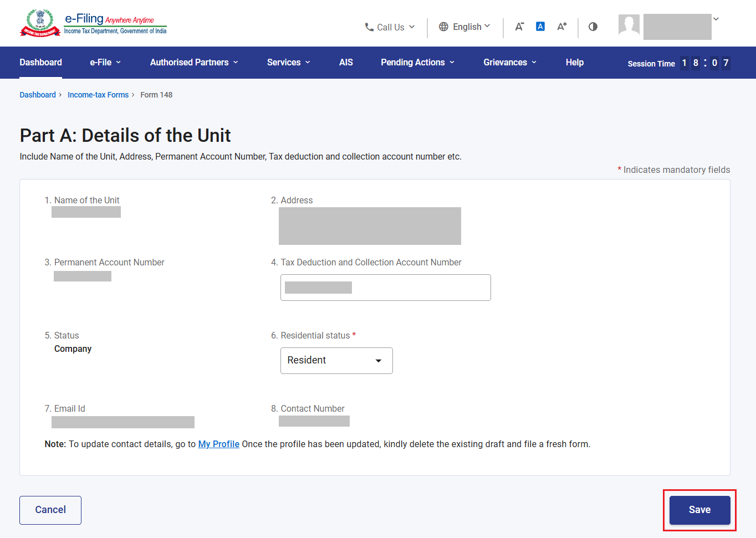
Task: Increase font size with the A+ icon
Action: [562, 27]
